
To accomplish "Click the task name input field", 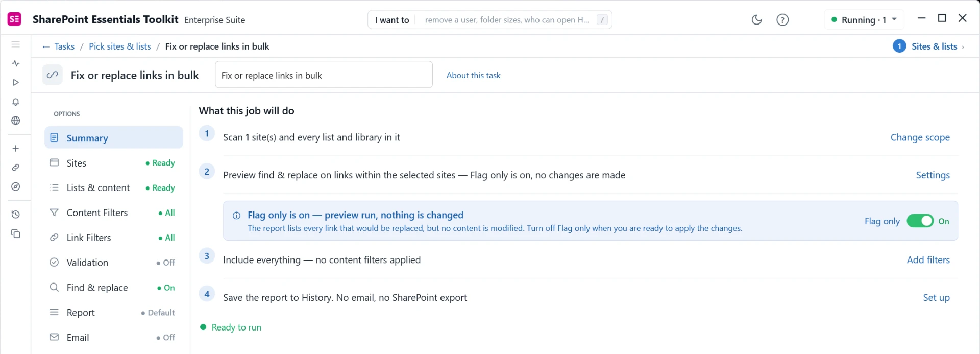I will (x=324, y=75).
